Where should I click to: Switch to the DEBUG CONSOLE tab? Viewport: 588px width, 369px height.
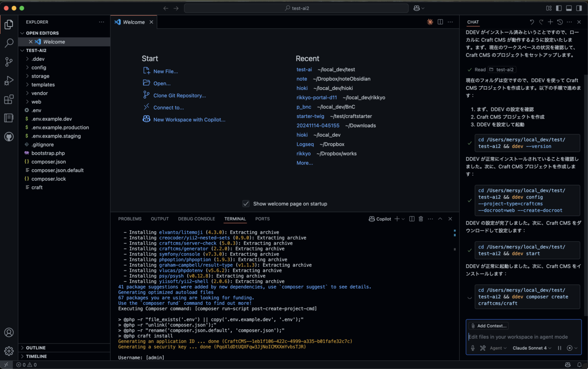pyautogui.click(x=196, y=219)
